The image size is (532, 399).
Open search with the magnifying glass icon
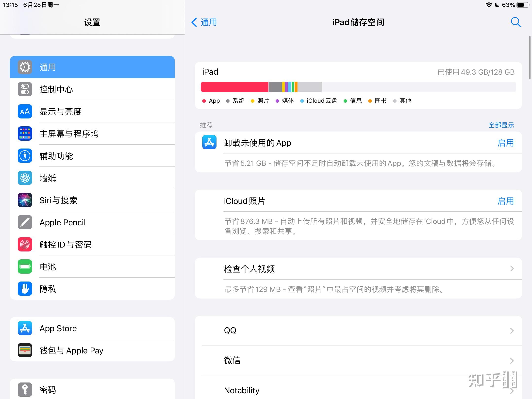pos(516,22)
